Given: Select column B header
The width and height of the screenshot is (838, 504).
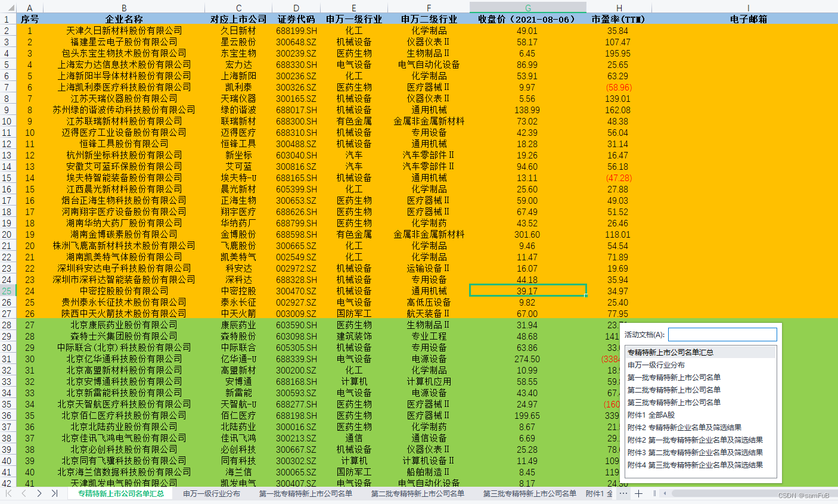Looking at the screenshot, I should 124,8.
